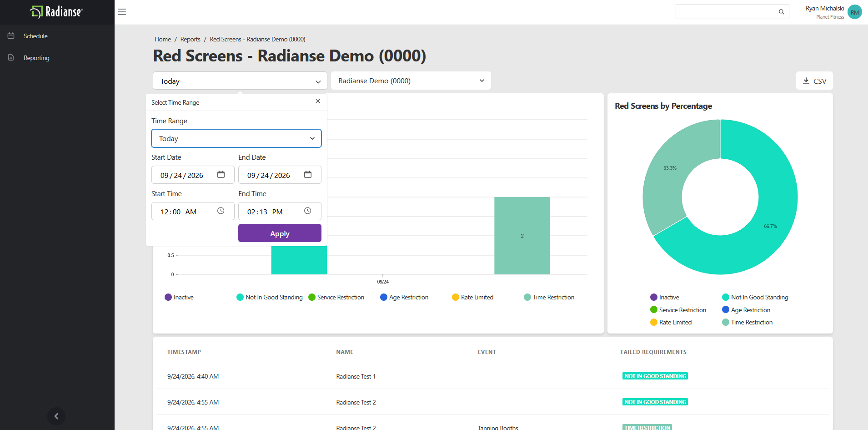Collapse sidebar with the back chevron

click(x=56, y=416)
